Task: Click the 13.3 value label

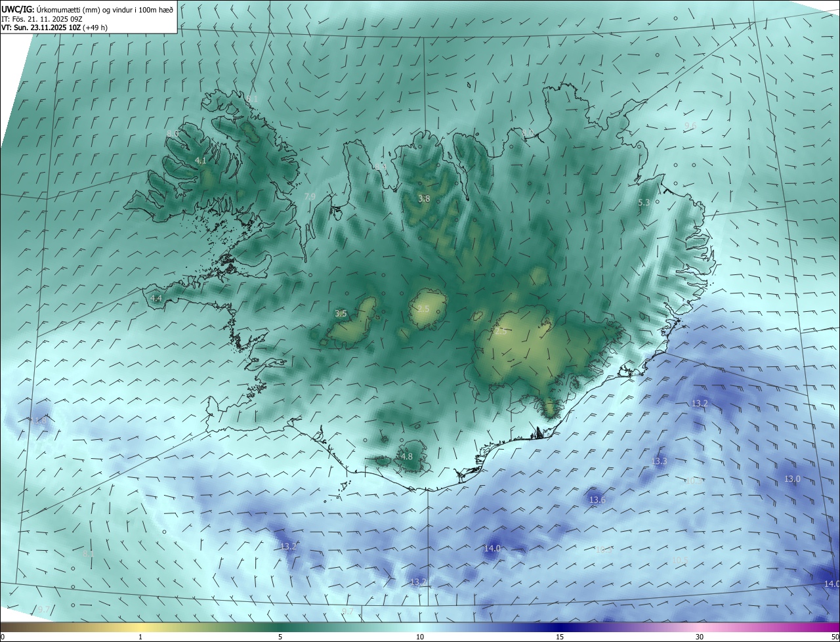Action: pyautogui.click(x=659, y=461)
